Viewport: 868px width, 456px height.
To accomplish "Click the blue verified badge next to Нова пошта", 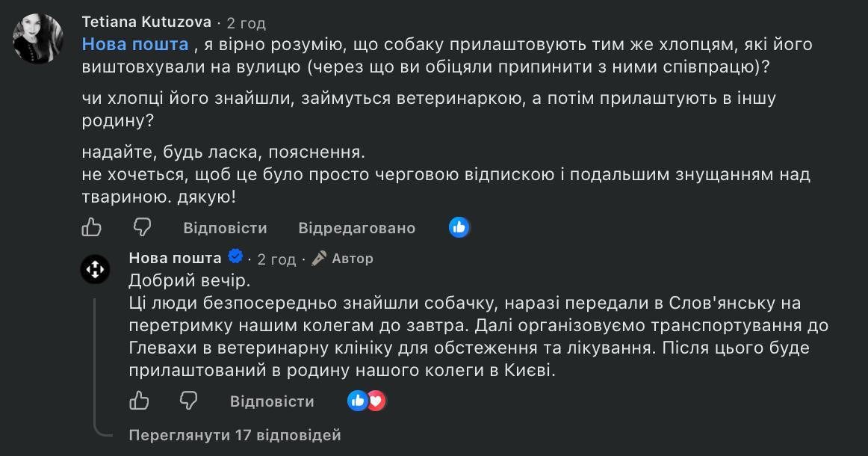I will (x=235, y=256).
